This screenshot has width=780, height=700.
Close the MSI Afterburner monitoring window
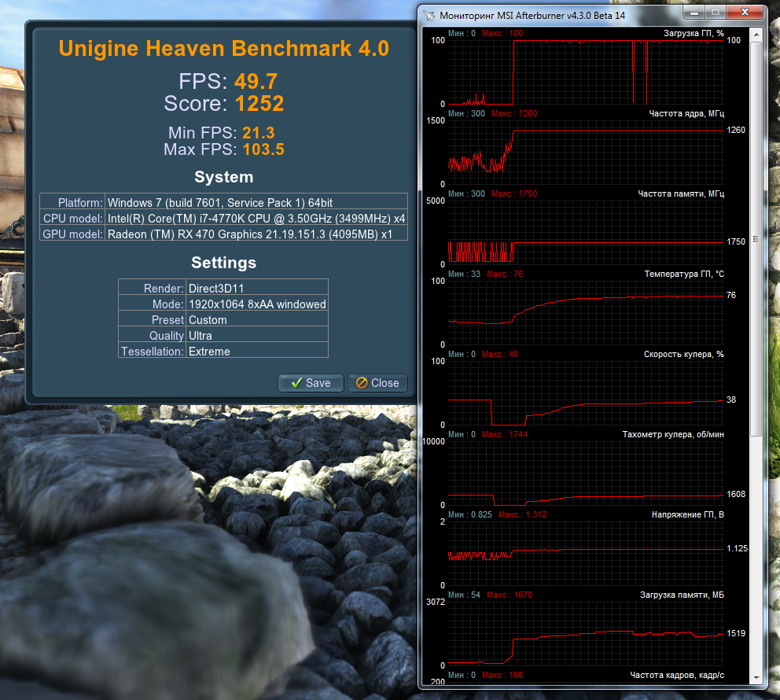pyautogui.click(x=745, y=12)
